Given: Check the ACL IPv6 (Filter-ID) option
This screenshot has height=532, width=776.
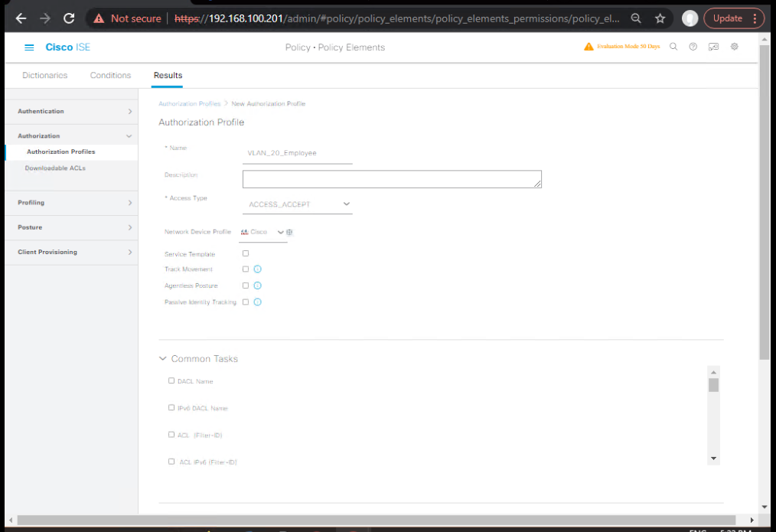Looking at the screenshot, I should pos(171,462).
